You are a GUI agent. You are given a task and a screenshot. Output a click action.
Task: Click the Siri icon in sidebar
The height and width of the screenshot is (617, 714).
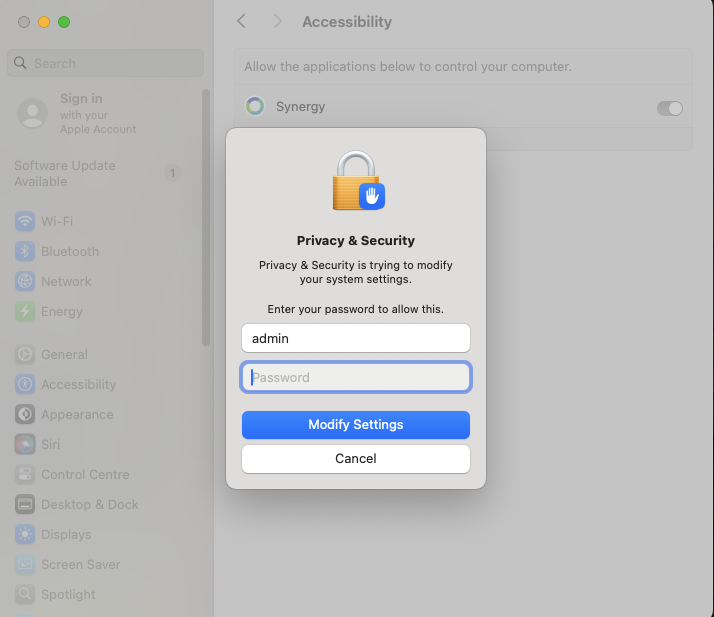coord(25,444)
